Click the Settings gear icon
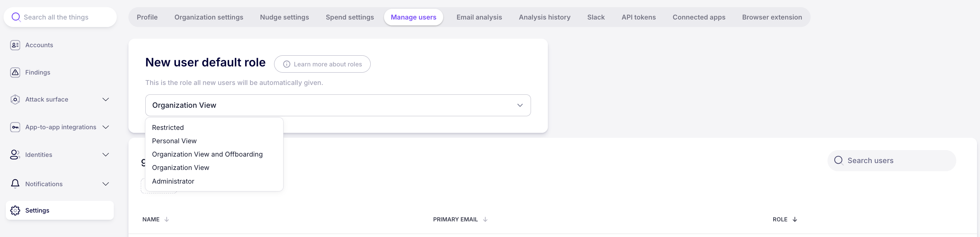 click(15, 210)
